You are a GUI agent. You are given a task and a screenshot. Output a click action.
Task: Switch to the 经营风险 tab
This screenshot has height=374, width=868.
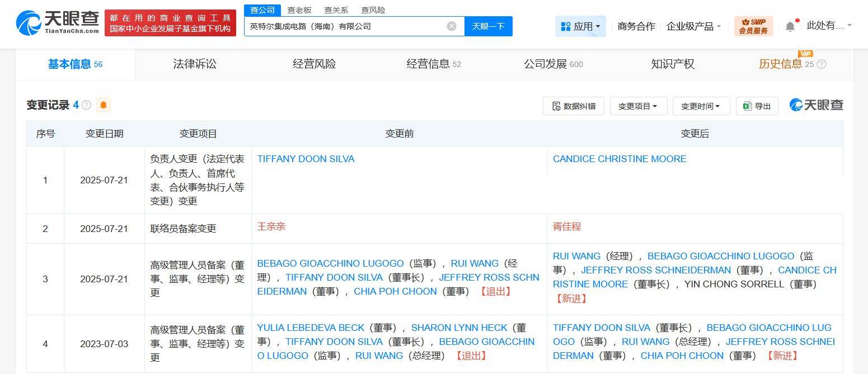click(315, 64)
